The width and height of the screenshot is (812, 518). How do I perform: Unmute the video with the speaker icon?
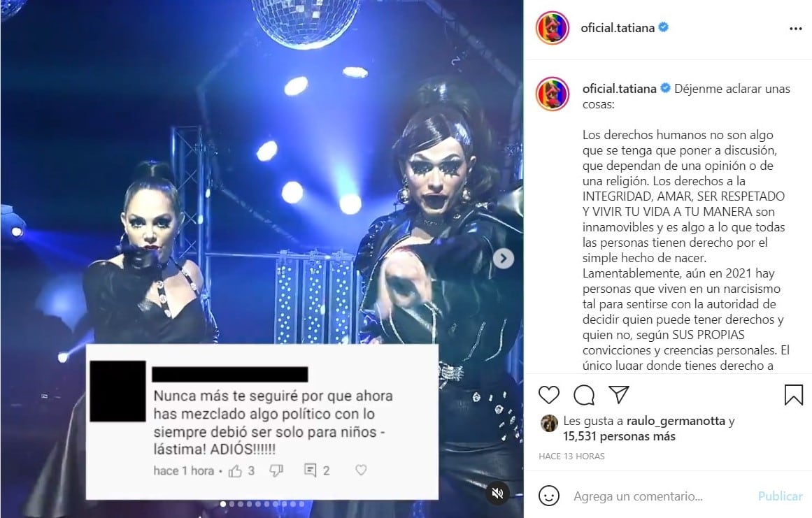(x=497, y=493)
